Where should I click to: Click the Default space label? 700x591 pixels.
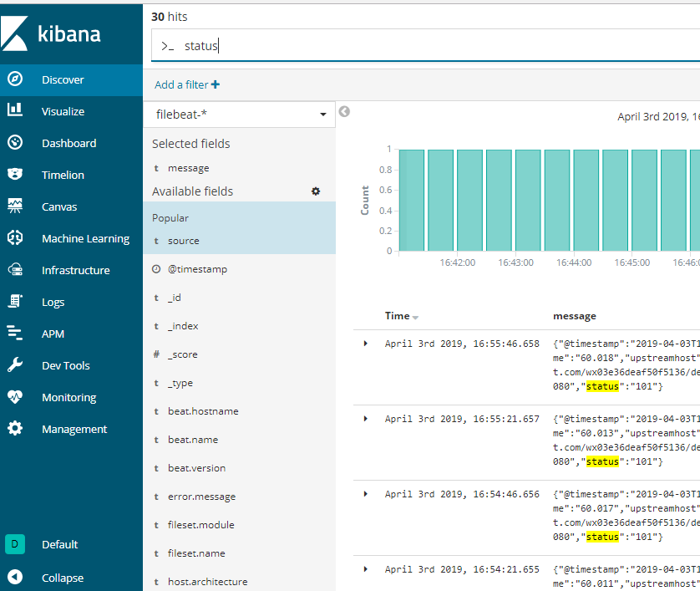point(60,544)
